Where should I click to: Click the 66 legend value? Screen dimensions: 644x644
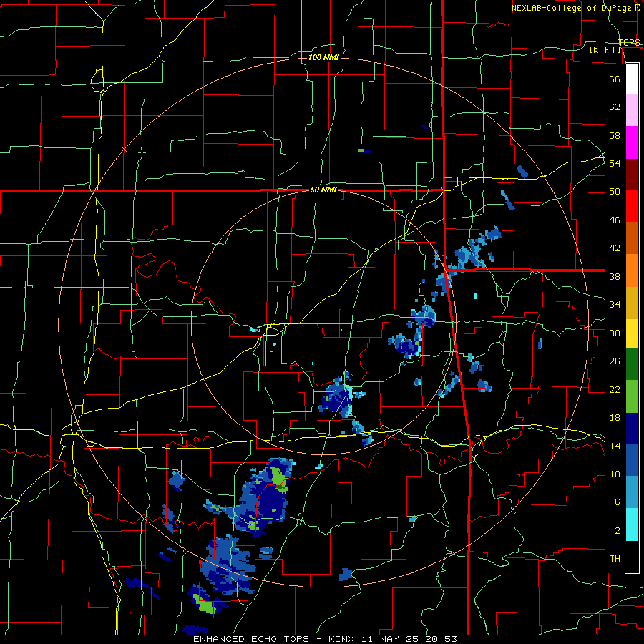click(x=615, y=79)
